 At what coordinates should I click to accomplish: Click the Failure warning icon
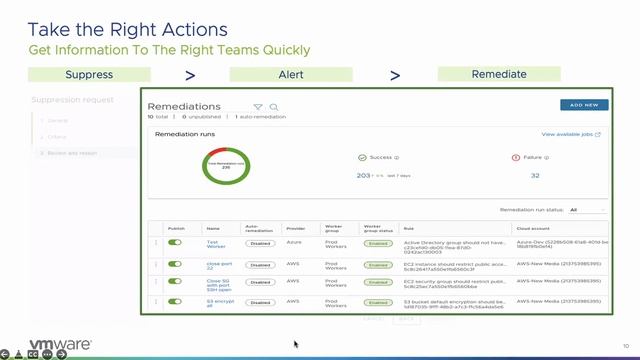click(516, 158)
